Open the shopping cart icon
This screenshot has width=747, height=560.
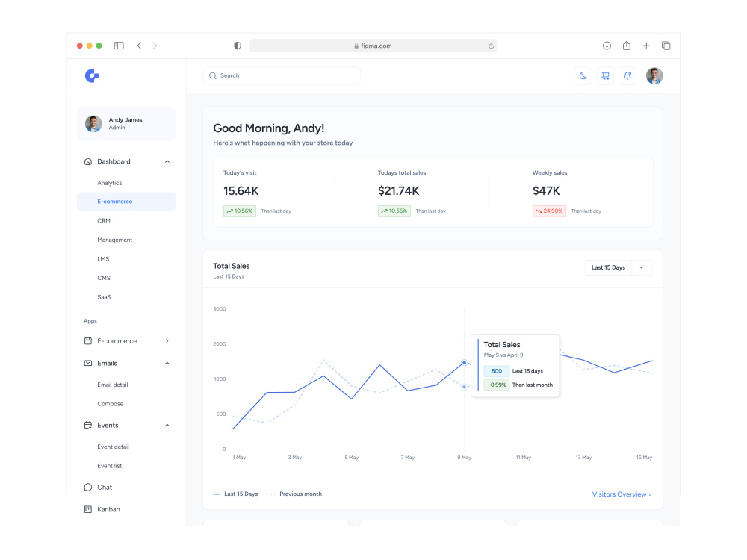point(605,75)
